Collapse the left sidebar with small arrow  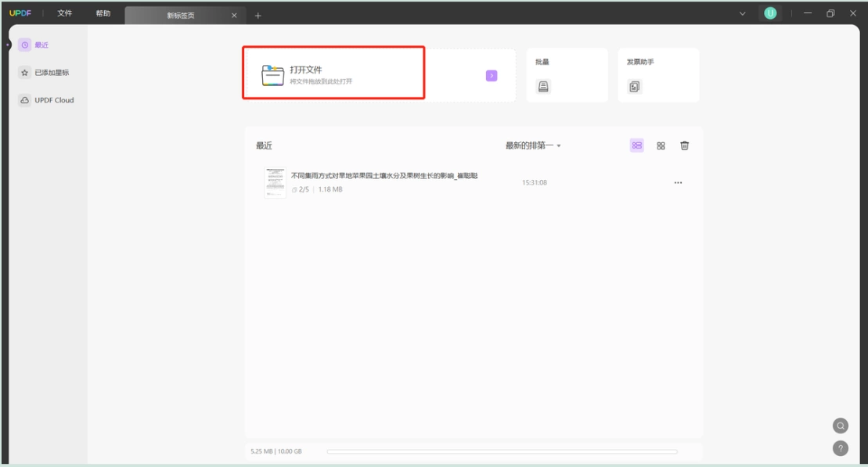[8, 45]
